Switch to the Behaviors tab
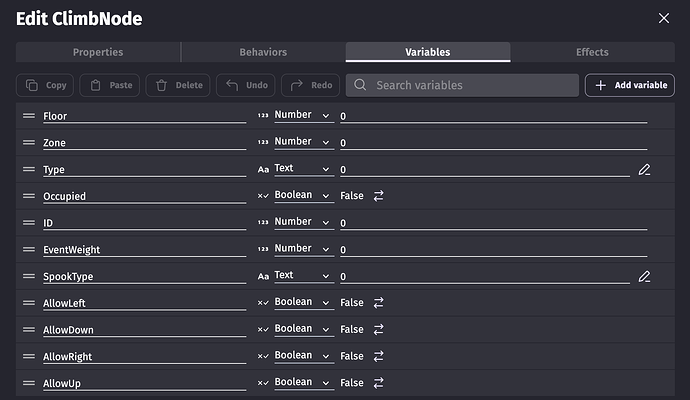 263,52
